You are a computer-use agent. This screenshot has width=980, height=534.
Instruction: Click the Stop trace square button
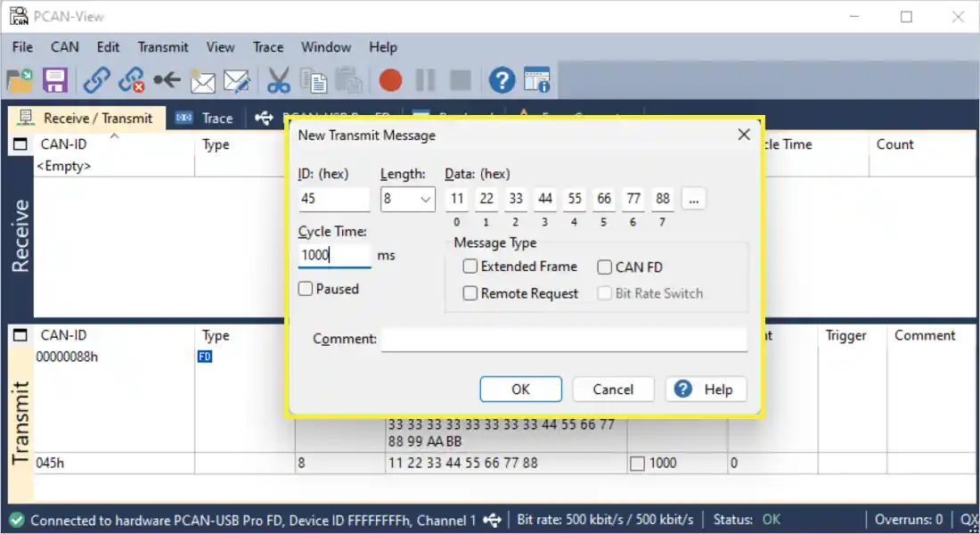(461, 80)
